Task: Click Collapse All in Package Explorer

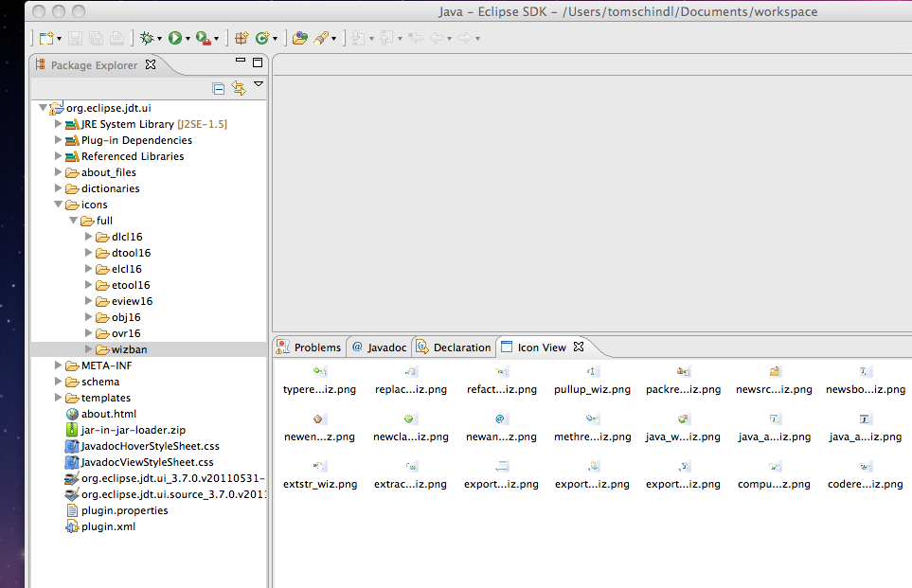Action: [x=219, y=88]
